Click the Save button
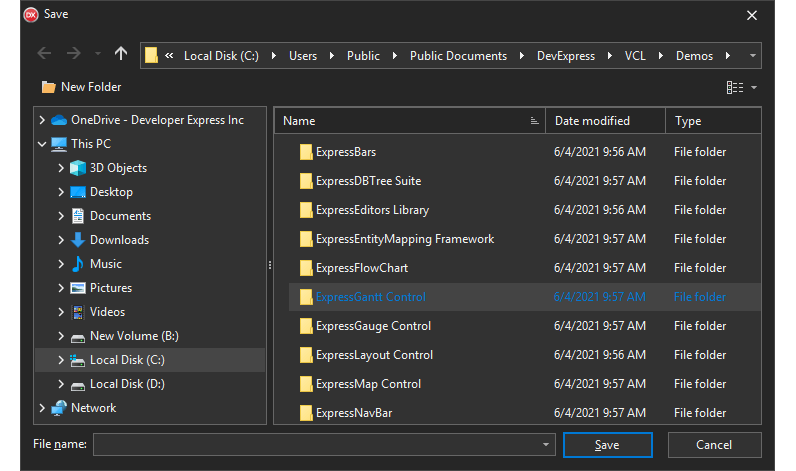 click(607, 445)
